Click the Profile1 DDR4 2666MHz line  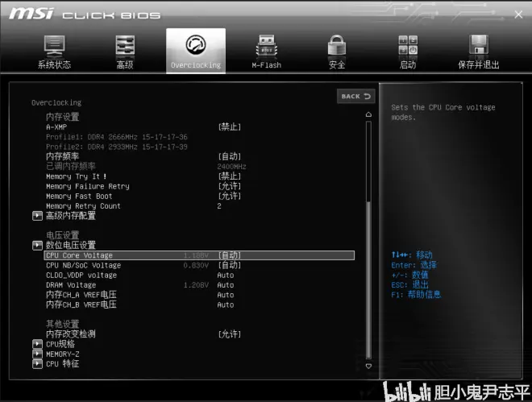click(x=117, y=137)
